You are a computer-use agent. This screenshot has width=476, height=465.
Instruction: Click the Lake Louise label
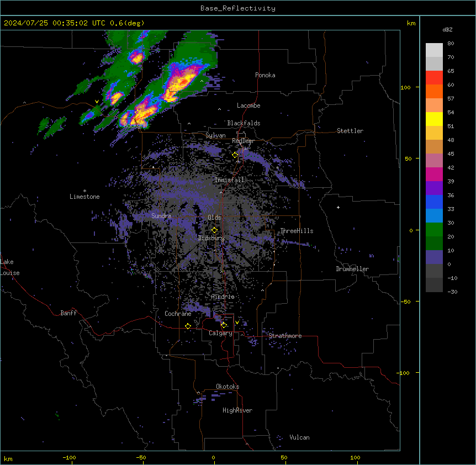(x=10, y=267)
